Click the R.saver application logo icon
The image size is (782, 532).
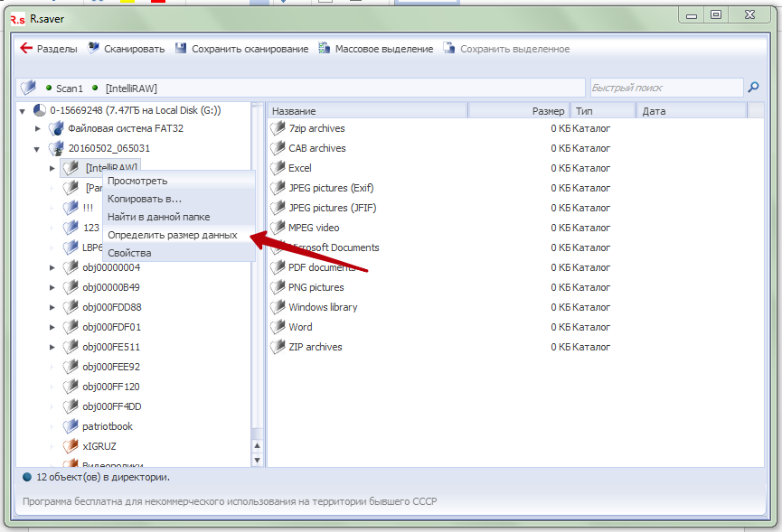[17, 20]
